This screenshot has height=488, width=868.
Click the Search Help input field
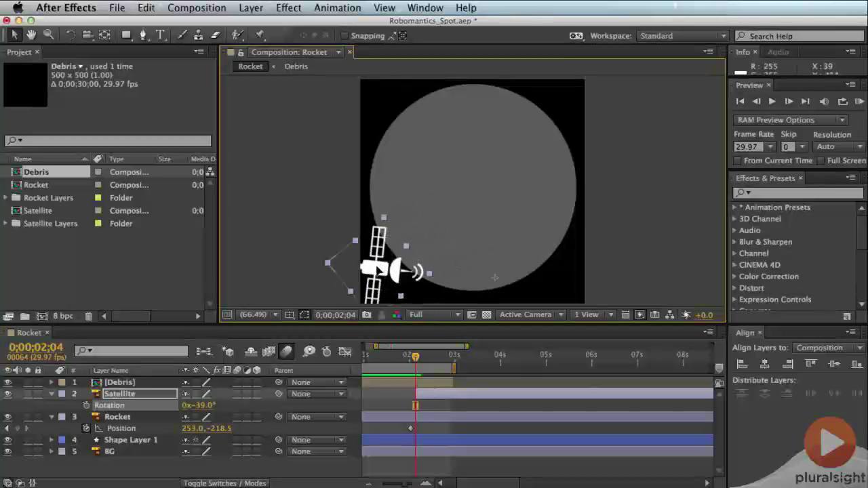800,36
